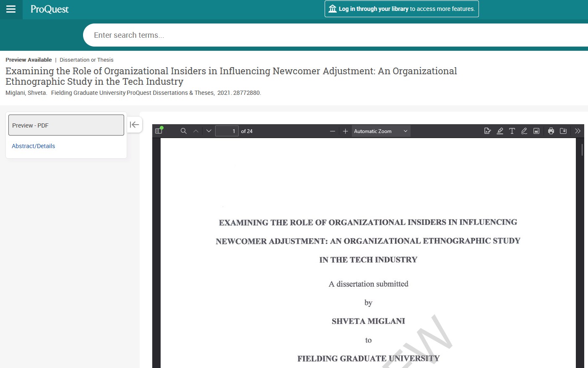Focus the Enter search terms field

[x=336, y=35]
